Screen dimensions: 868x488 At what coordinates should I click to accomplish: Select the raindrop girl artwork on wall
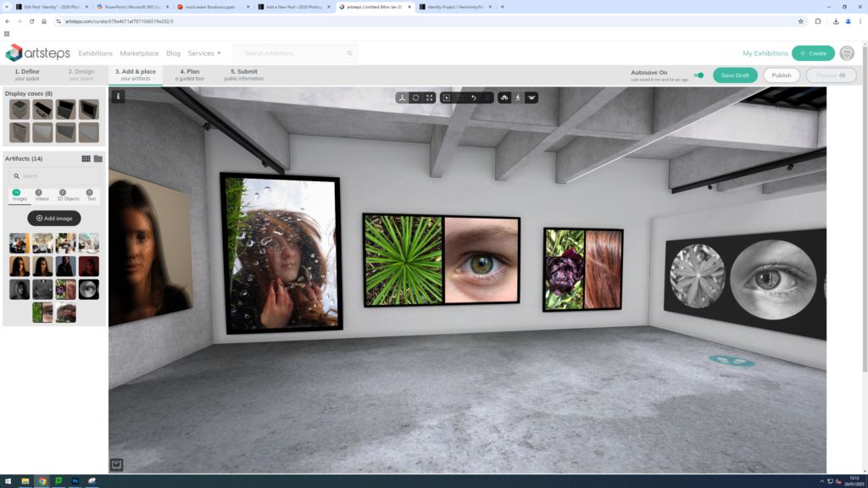pyautogui.click(x=281, y=252)
